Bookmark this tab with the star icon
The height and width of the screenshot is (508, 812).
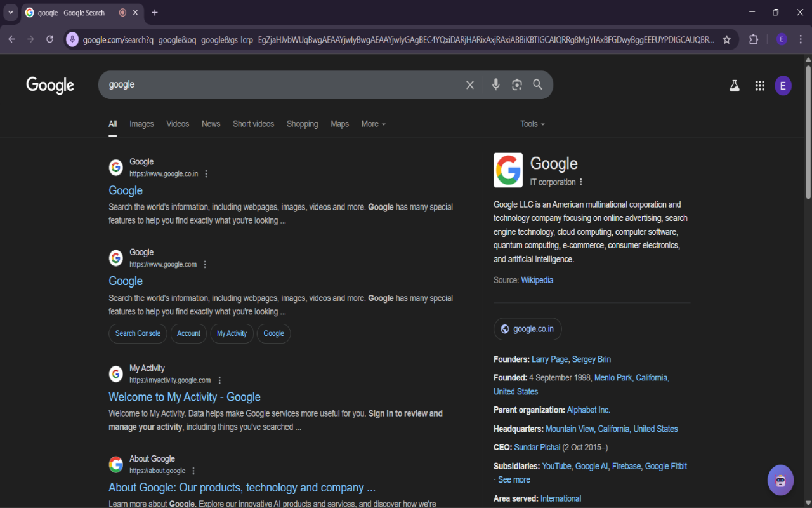tap(727, 39)
